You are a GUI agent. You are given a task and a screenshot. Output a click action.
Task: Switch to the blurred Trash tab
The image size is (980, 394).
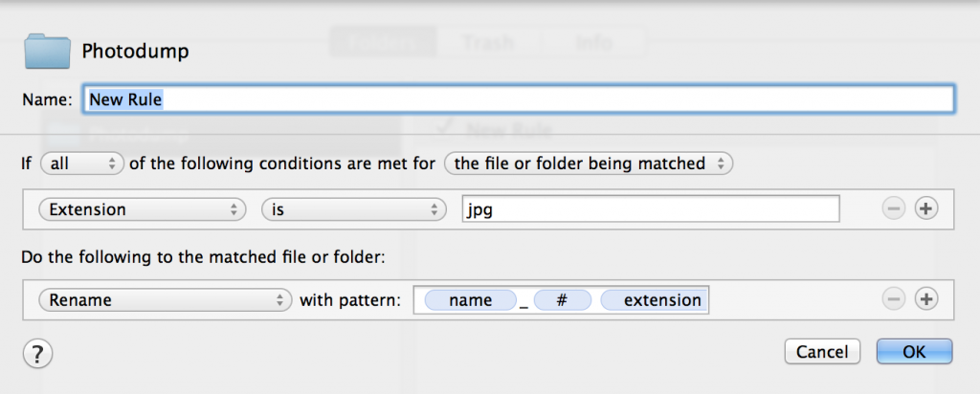487,43
